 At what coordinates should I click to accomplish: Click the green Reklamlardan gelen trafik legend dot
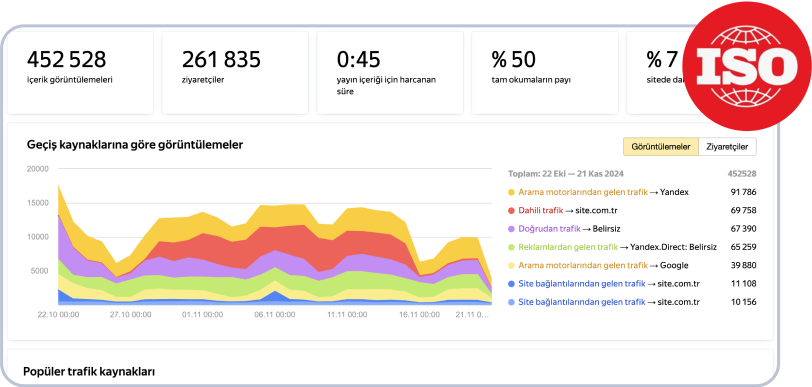[512, 247]
